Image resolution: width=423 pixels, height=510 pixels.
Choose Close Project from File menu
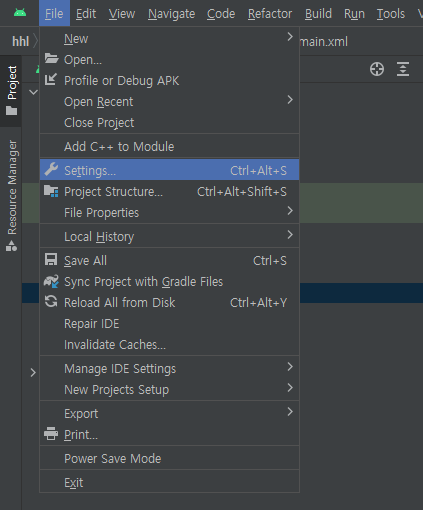pyautogui.click(x=169, y=123)
